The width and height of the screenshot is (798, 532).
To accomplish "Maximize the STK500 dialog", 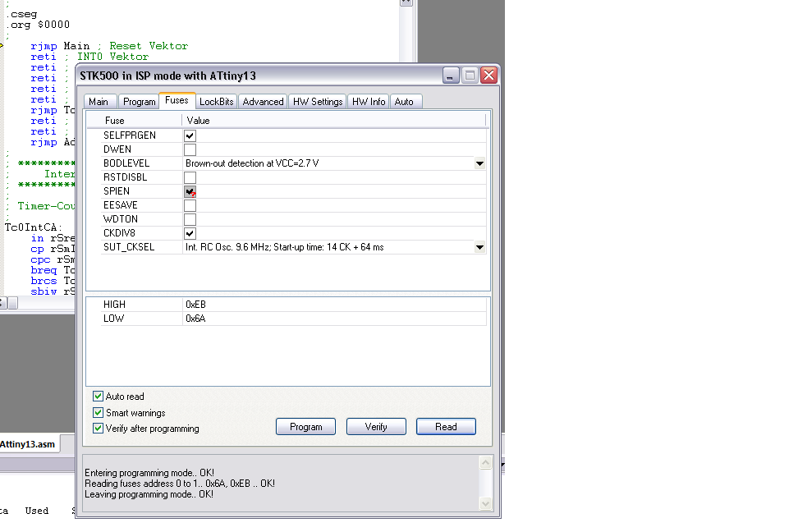I will pyautogui.click(x=470, y=76).
